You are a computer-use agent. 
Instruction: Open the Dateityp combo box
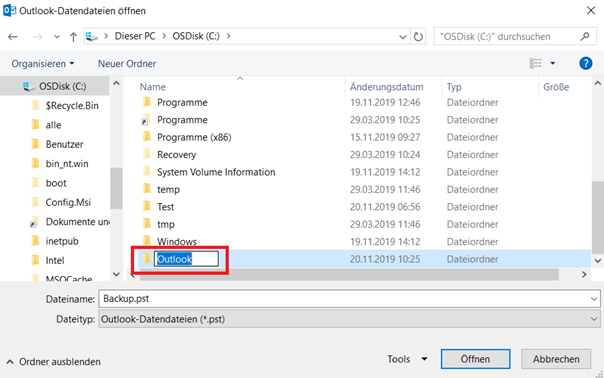click(x=349, y=319)
